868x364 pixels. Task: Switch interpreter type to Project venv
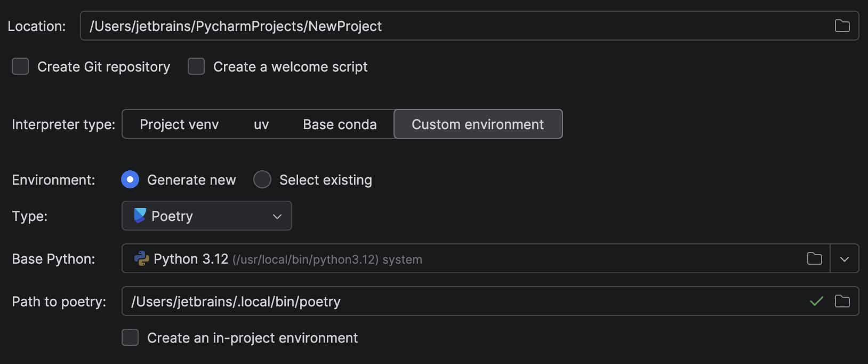pos(179,124)
